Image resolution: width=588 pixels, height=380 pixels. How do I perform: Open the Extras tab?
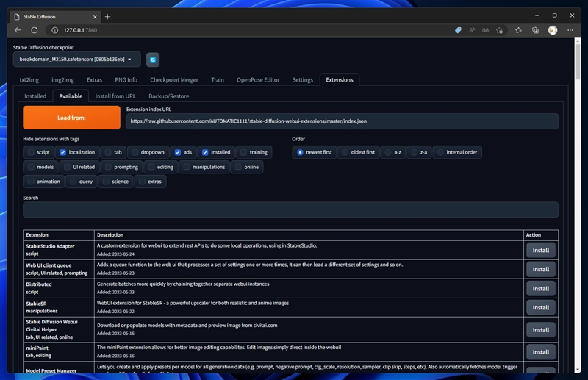point(95,80)
